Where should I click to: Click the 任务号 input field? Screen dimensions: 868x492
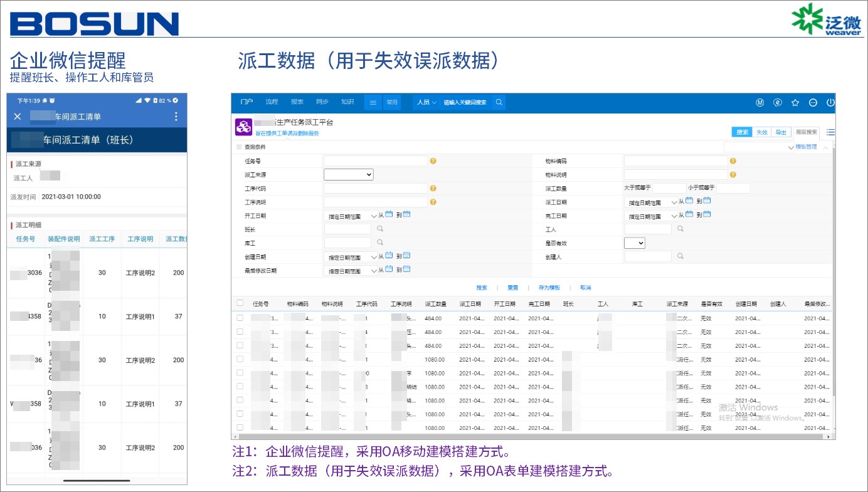point(376,161)
